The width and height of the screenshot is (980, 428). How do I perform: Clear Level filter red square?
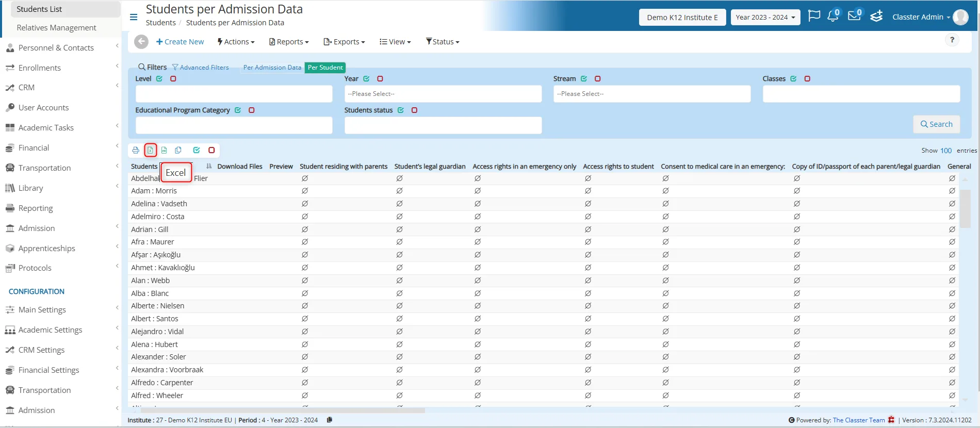pyautogui.click(x=173, y=79)
